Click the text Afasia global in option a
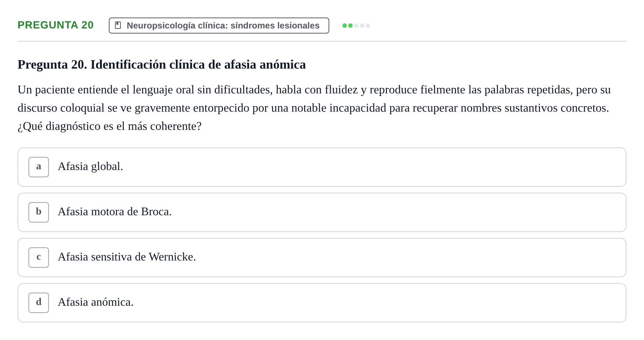Screen dimensions: 644x340 pyautogui.click(x=91, y=166)
